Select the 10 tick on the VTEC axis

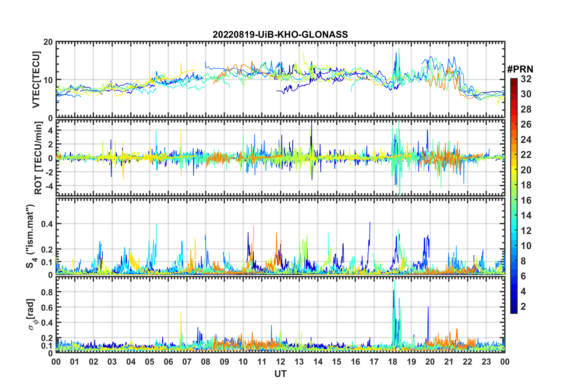(x=48, y=80)
